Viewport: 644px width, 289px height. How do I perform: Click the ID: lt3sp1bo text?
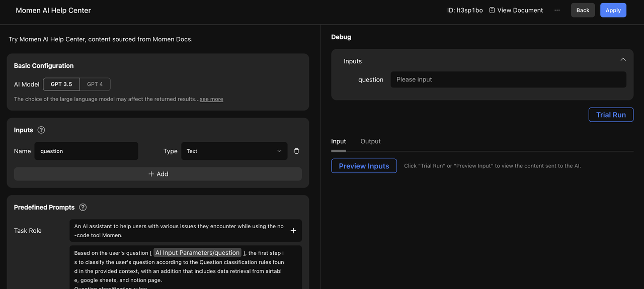[x=465, y=10]
